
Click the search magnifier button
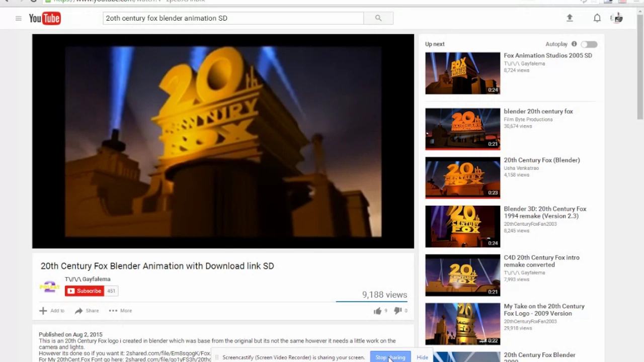378,18
